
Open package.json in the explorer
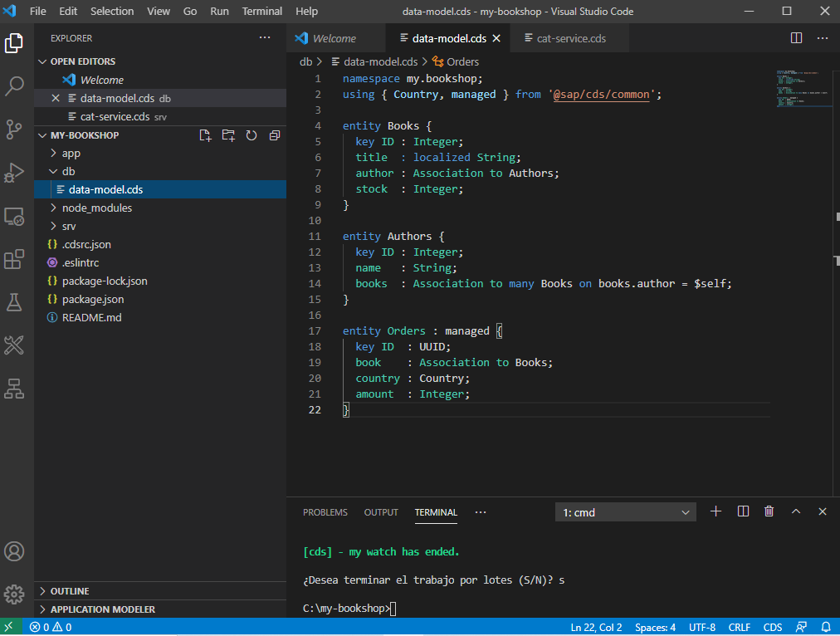pos(92,299)
